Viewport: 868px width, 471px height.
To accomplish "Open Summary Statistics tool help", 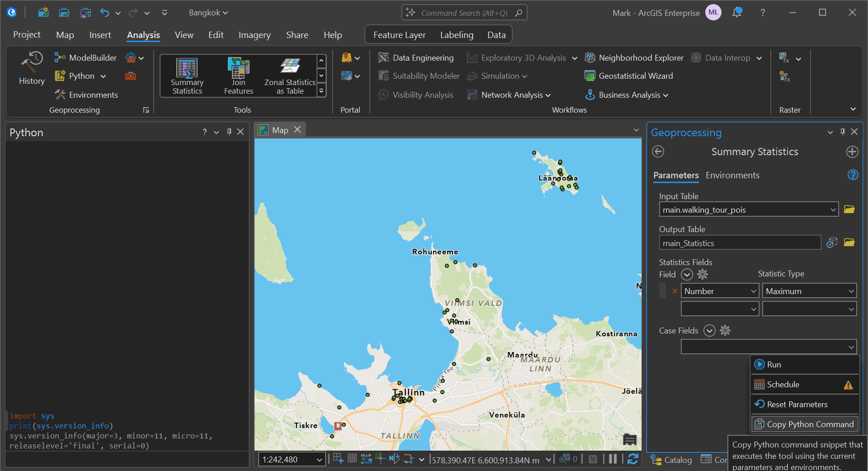I will click(x=853, y=175).
